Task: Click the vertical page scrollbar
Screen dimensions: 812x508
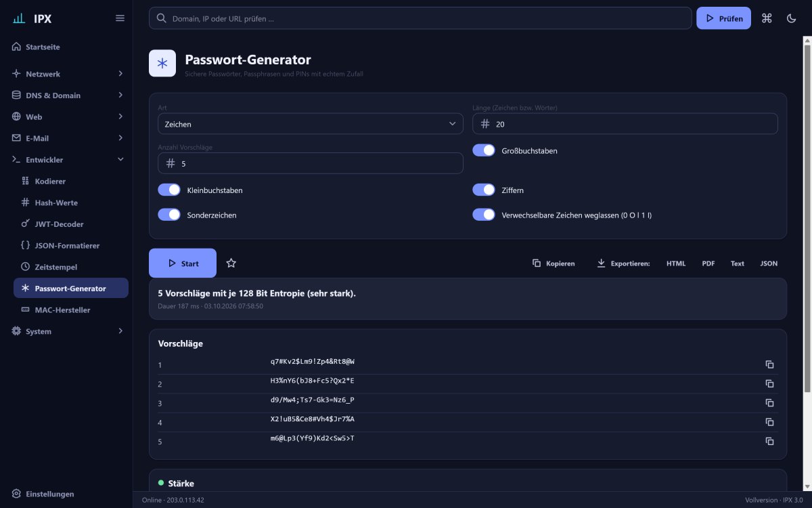Action: click(807, 217)
